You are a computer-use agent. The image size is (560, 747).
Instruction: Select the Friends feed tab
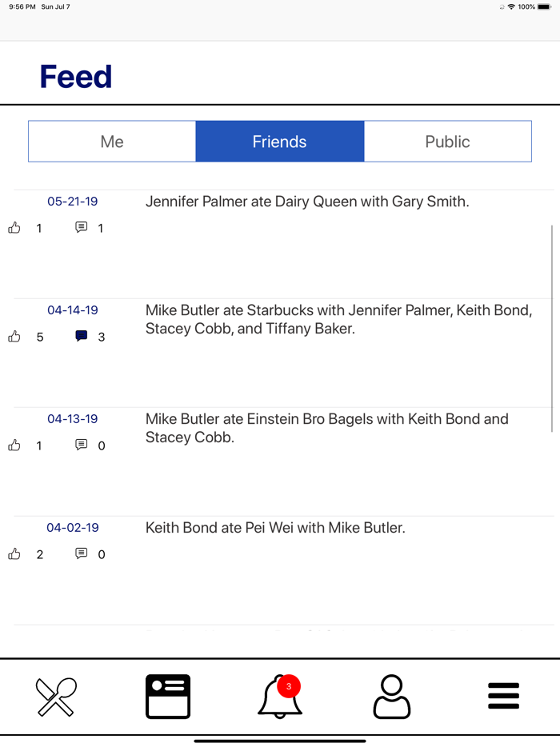280,142
